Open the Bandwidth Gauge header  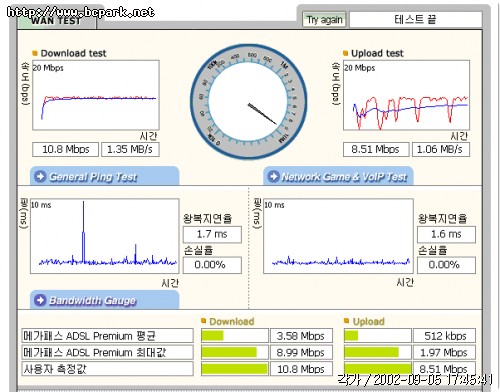pos(105,300)
